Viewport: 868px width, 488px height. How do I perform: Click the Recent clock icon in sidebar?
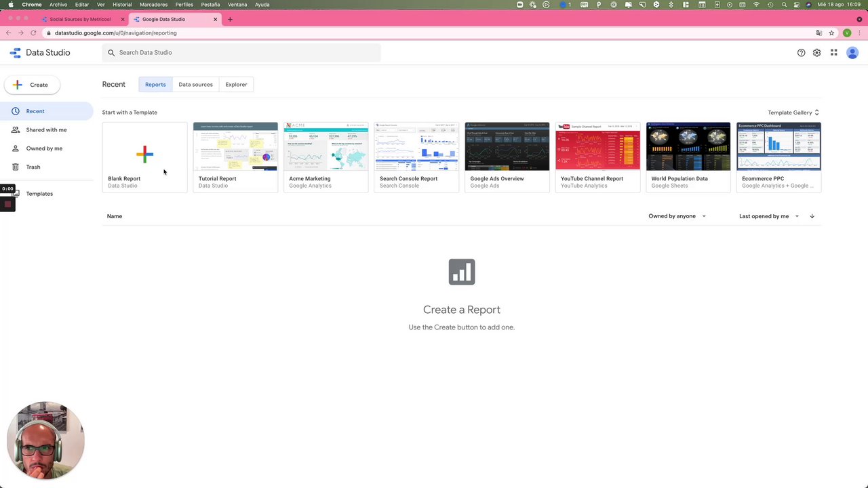tap(16, 111)
